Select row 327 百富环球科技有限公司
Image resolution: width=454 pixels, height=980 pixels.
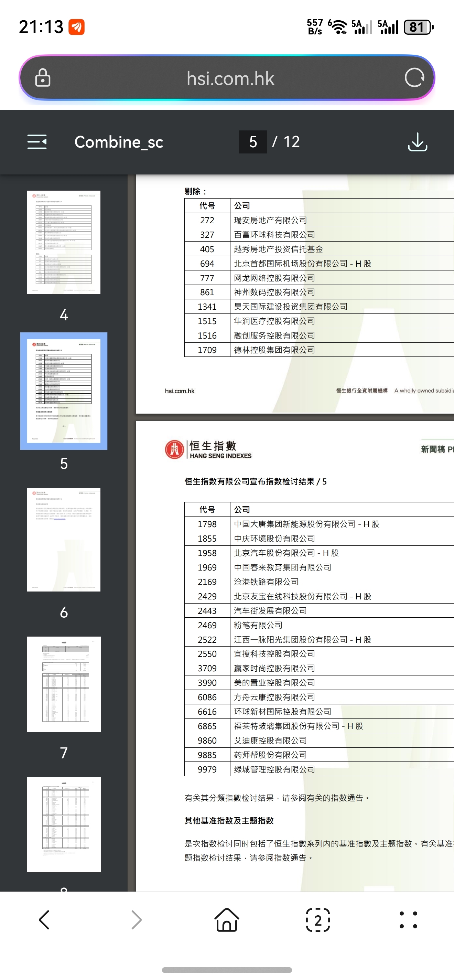click(319, 235)
